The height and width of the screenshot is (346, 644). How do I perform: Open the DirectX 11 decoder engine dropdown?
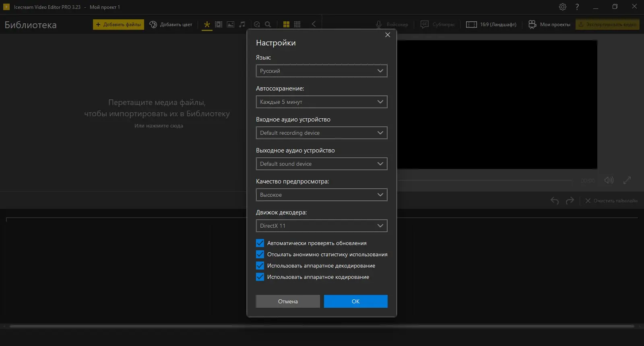click(x=321, y=226)
